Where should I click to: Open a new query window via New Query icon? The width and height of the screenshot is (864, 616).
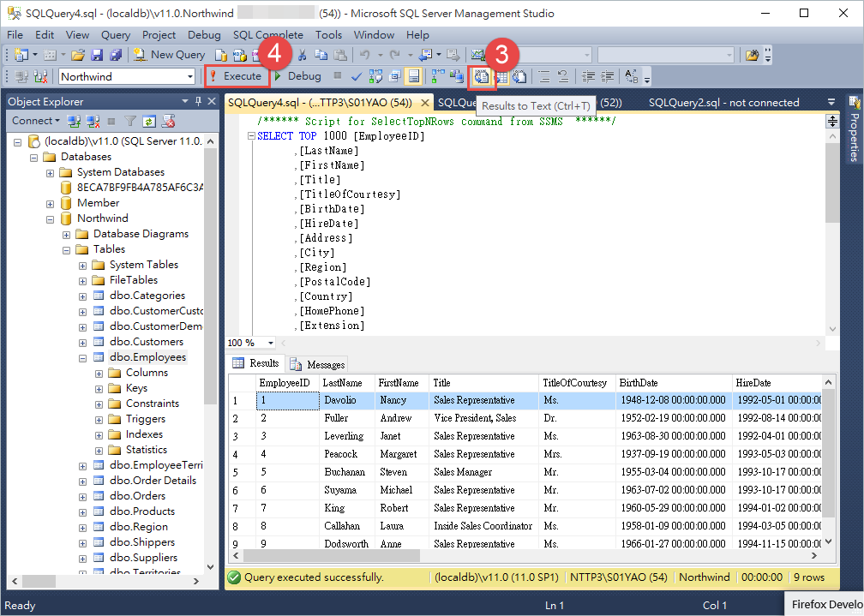tap(168, 54)
